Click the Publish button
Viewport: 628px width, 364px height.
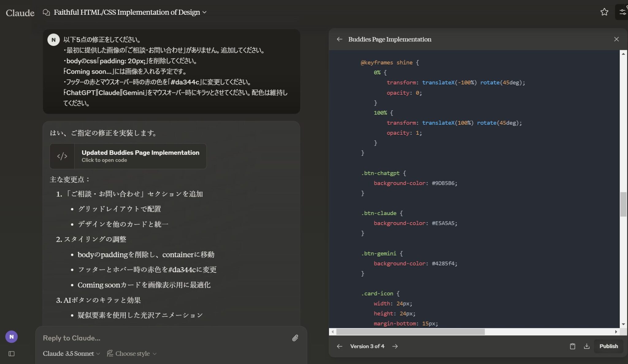(x=609, y=346)
